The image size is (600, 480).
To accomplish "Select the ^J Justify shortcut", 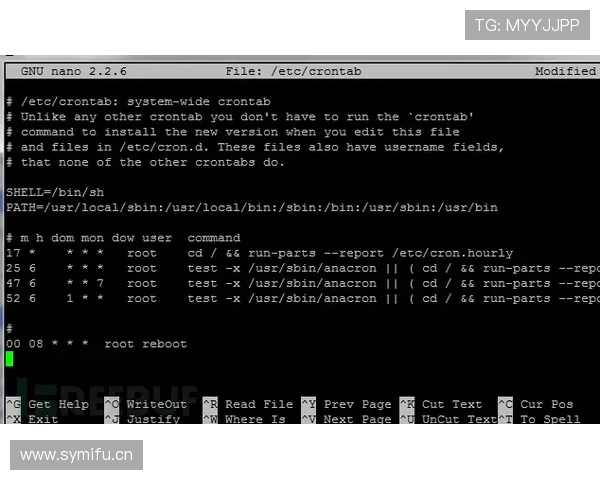I will [142, 418].
